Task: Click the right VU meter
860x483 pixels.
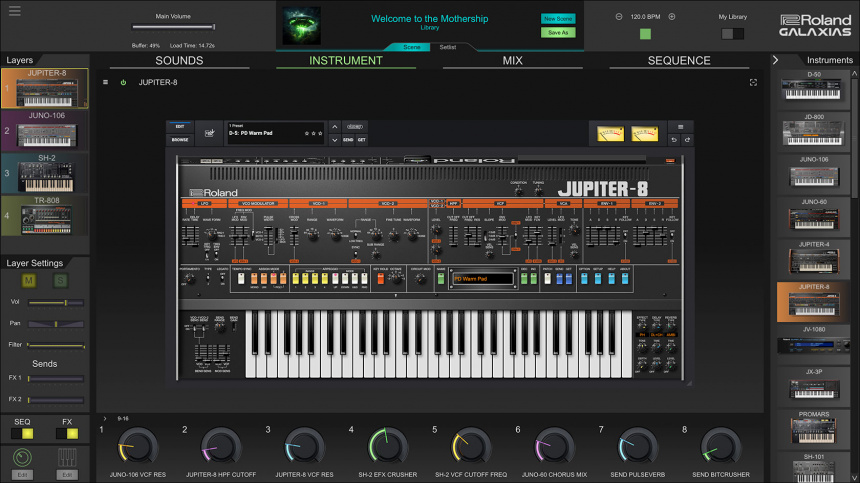Action: tap(644, 133)
